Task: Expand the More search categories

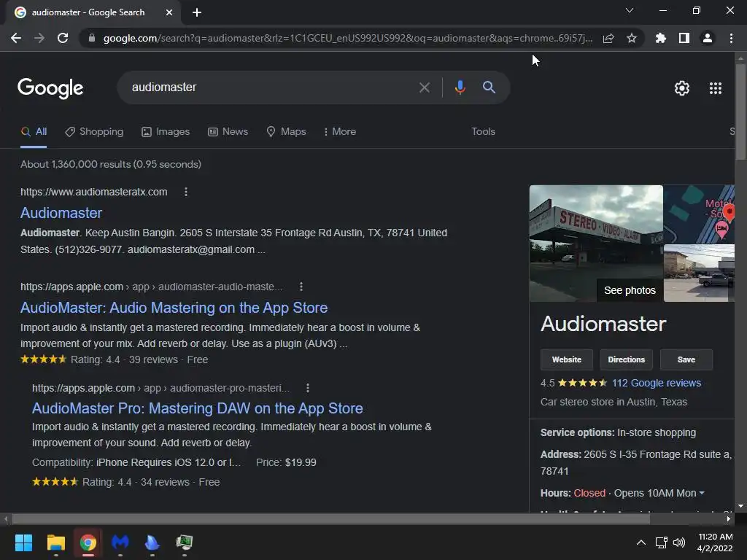Action: click(340, 131)
